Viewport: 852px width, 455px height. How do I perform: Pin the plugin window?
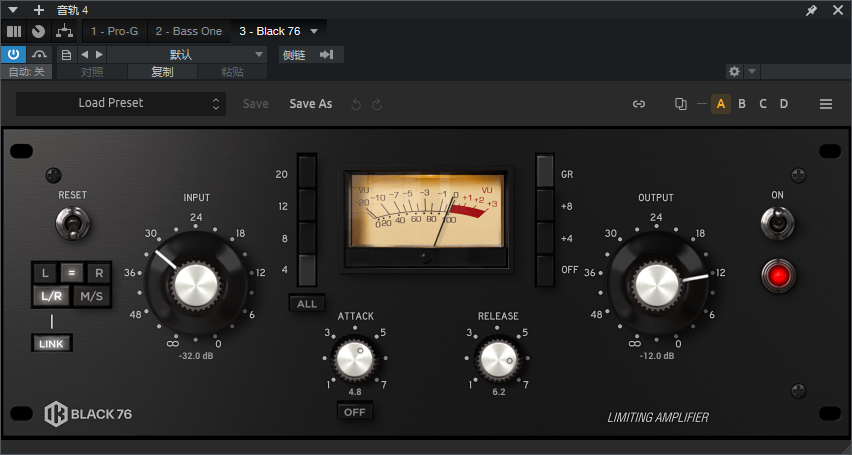[x=811, y=10]
